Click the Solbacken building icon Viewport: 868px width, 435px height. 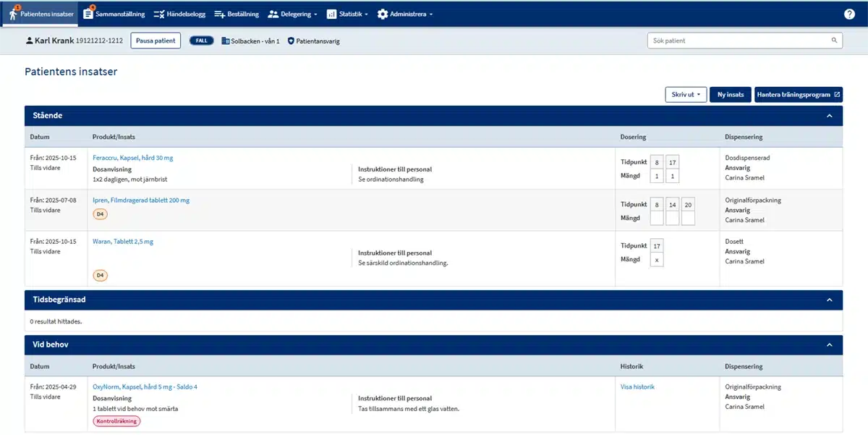click(226, 41)
